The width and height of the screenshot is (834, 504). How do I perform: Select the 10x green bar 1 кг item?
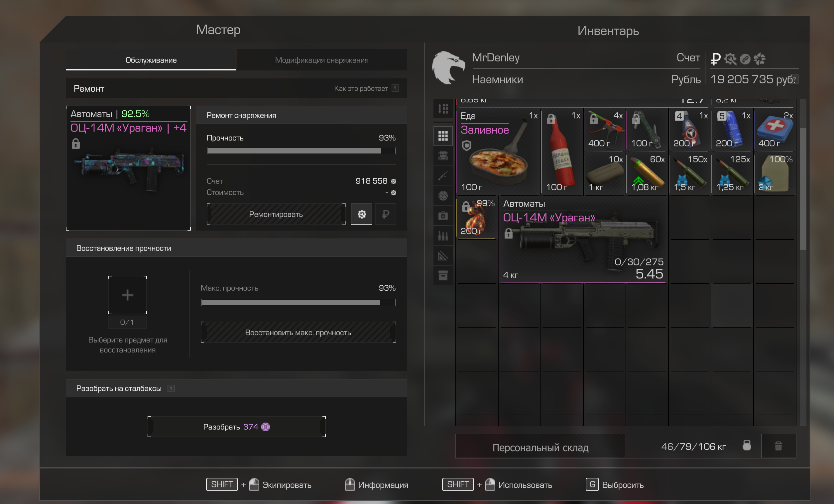point(604,173)
